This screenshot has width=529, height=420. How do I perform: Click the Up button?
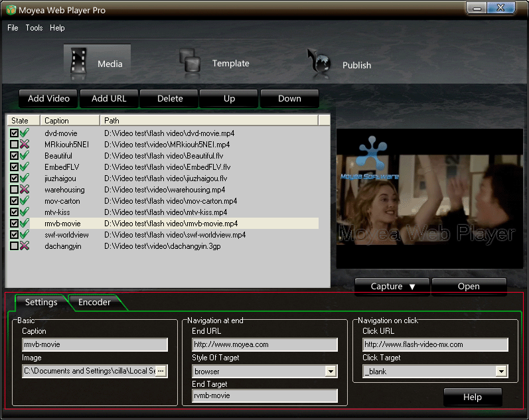coord(229,98)
